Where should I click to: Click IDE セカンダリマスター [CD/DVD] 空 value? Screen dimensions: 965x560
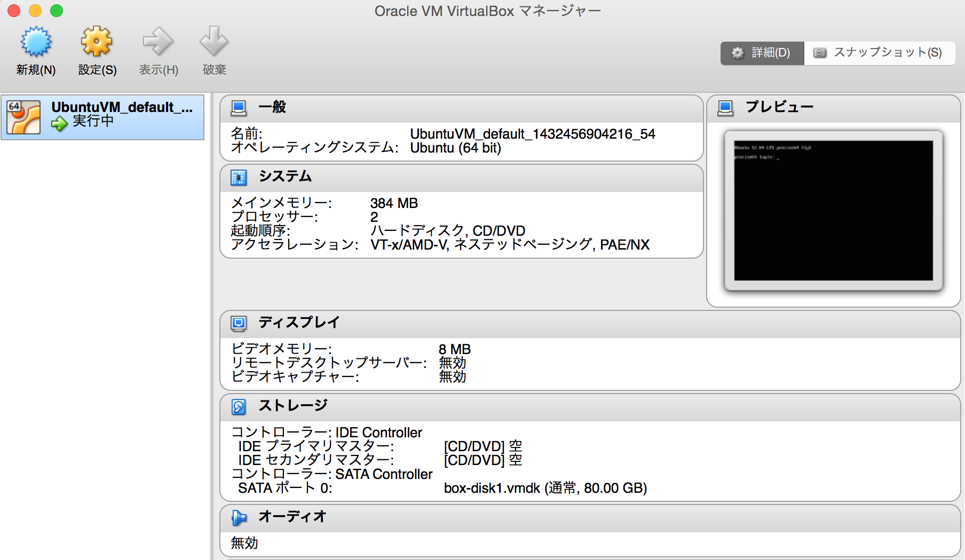(x=483, y=460)
